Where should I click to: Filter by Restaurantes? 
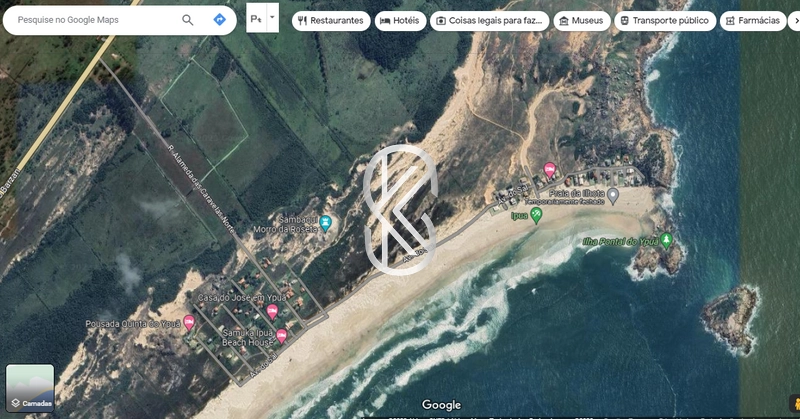click(x=331, y=21)
